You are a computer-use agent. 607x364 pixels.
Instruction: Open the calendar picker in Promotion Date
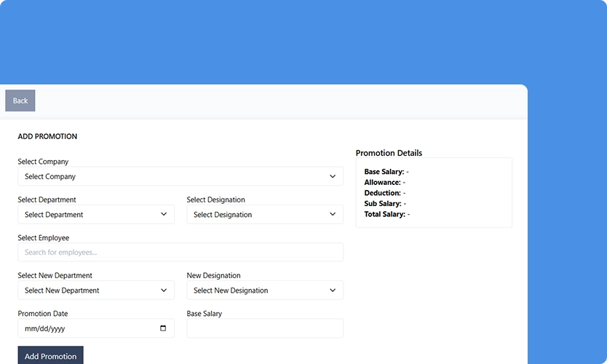163,328
